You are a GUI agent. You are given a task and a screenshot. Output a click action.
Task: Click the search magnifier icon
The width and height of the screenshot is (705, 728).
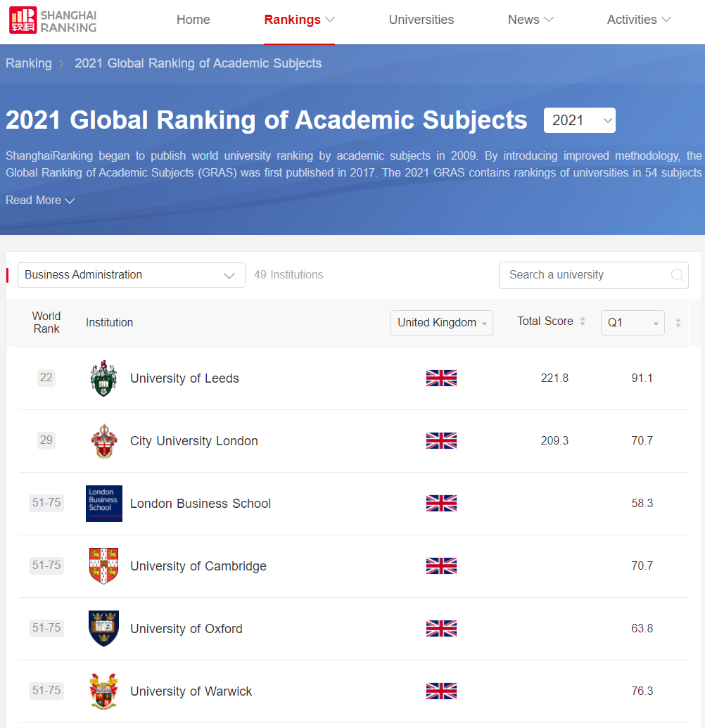677,275
